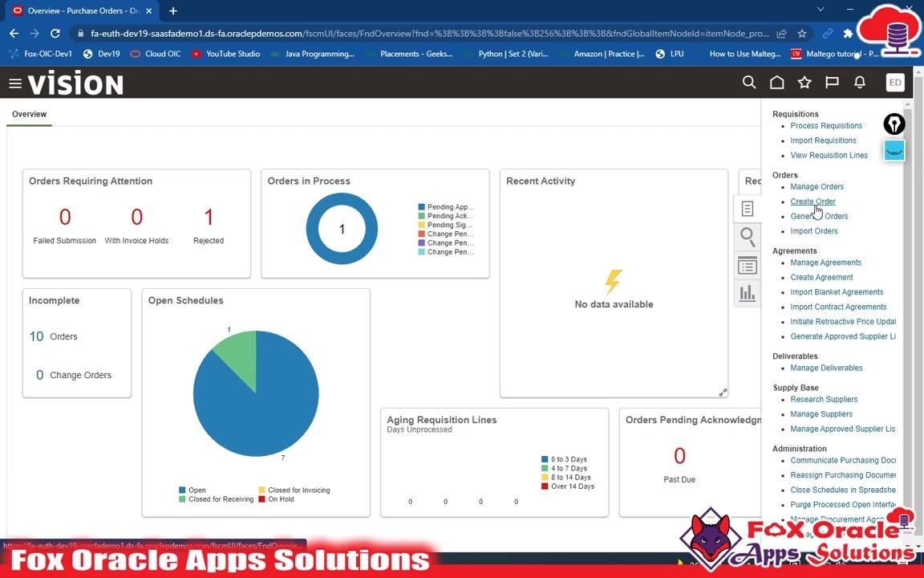Open Manage Orders link
Viewport: 924px width, 578px height.
817,186
